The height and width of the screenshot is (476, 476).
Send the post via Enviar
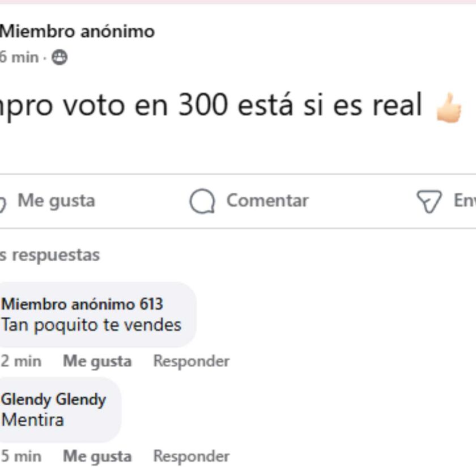tap(465, 201)
